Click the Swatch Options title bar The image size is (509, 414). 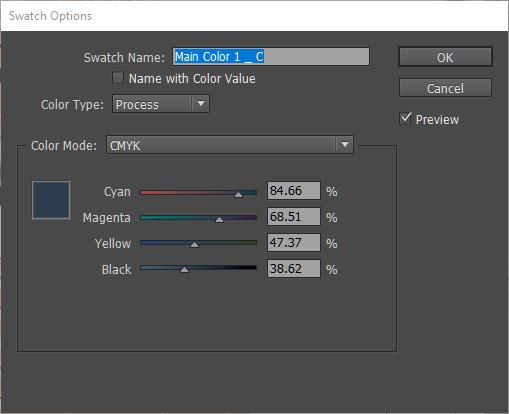[x=254, y=16]
